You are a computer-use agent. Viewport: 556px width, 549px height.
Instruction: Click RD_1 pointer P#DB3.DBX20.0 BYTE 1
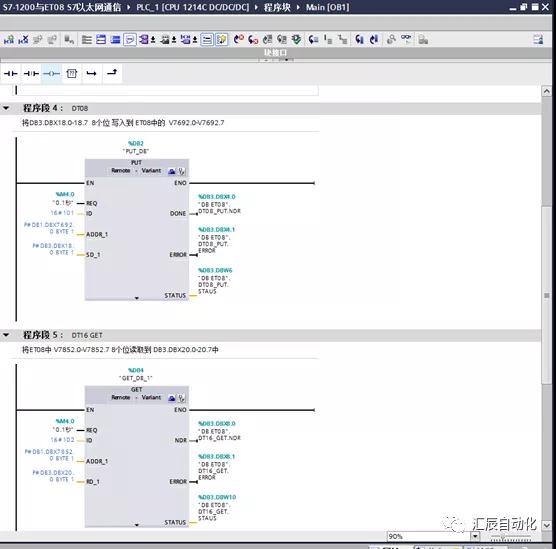click(53, 476)
